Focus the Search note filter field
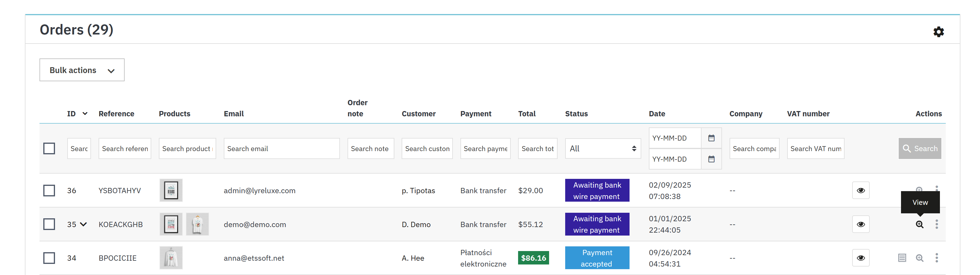 point(371,148)
